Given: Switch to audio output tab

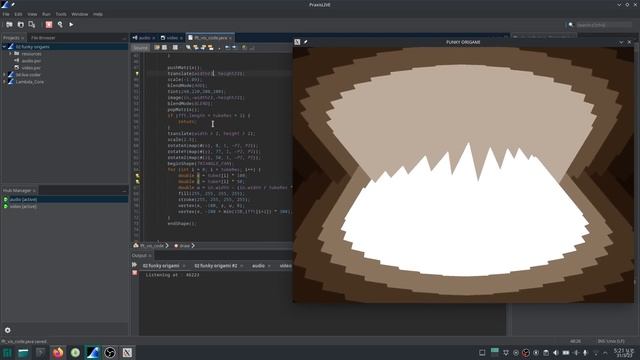Looking at the screenshot, I should pos(258,266).
